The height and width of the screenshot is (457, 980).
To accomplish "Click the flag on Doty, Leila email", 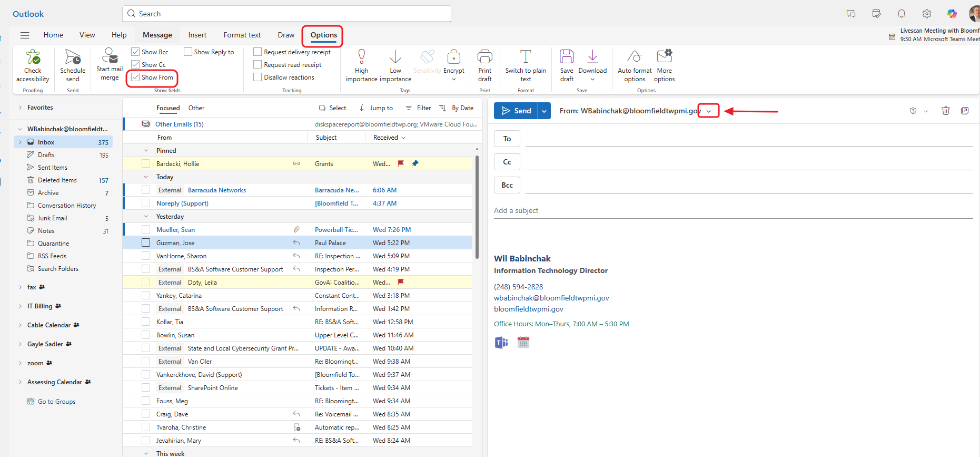I will coord(401,282).
